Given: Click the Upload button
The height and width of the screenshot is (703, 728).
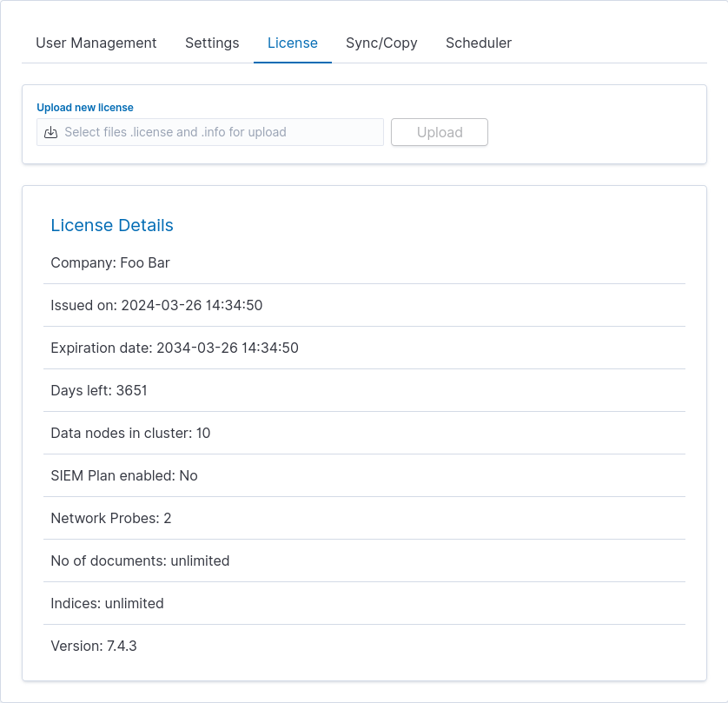Looking at the screenshot, I should click(x=440, y=132).
